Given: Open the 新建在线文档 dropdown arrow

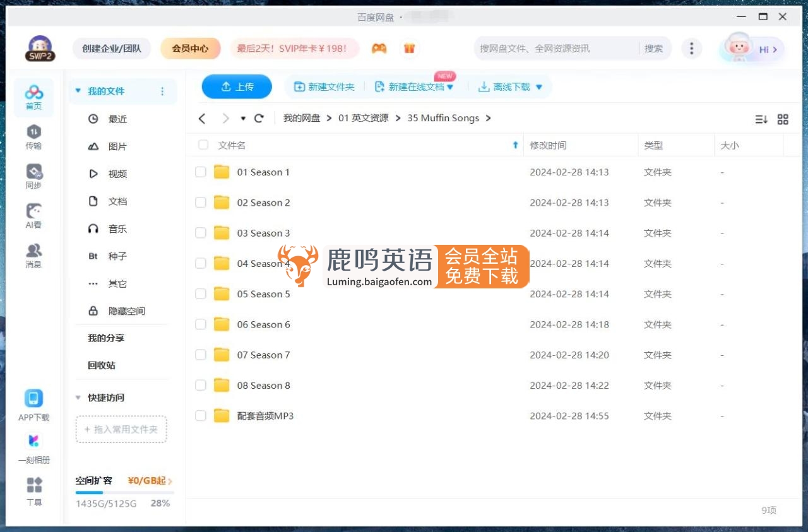Looking at the screenshot, I should click(450, 87).
